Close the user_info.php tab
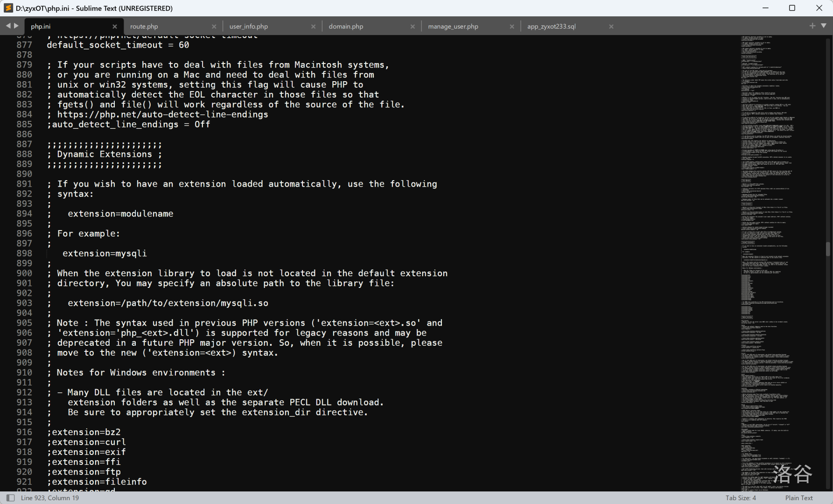The height and width of the screenshot is (504, 833). pos(313,27)
